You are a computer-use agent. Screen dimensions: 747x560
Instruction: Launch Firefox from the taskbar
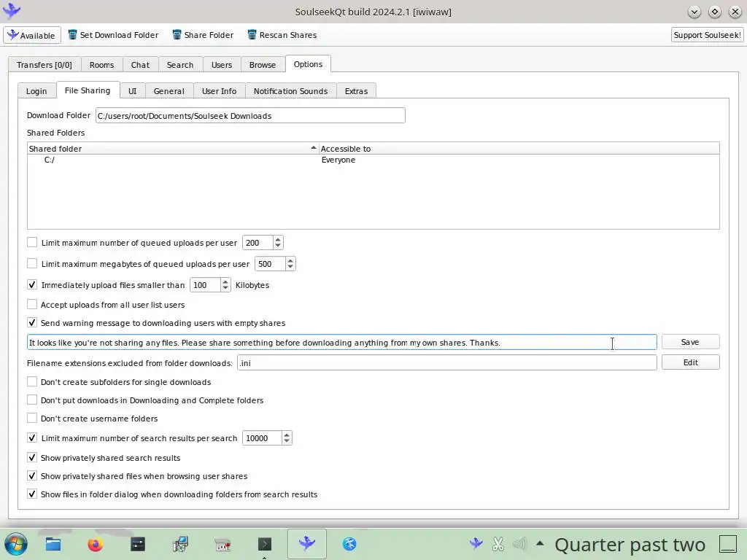(96, 544)
